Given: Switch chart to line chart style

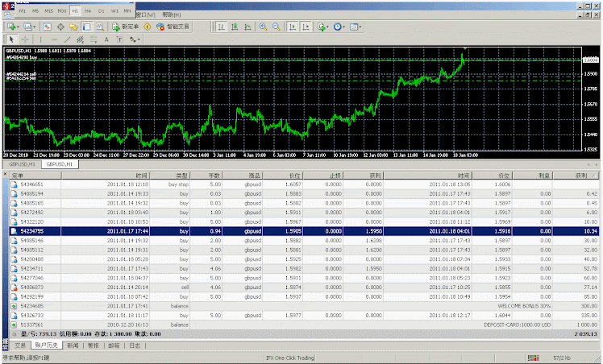Looking at the screenshot, I should coord(247,27).
